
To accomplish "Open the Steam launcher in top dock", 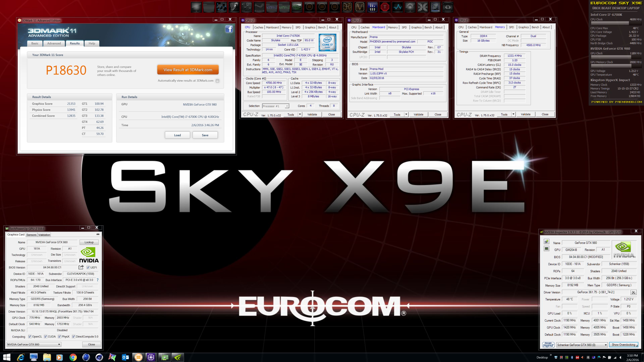I will click(259, 7).
